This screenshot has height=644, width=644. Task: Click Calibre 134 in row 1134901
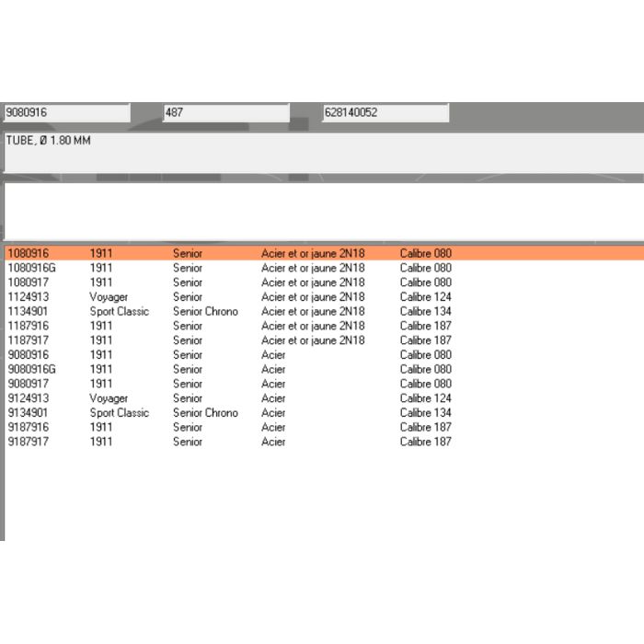[x=425, y=311]
